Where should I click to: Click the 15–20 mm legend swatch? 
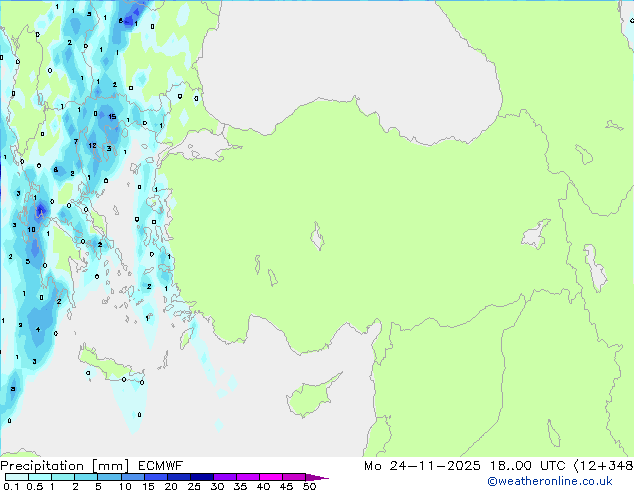(x=155, y=477)
